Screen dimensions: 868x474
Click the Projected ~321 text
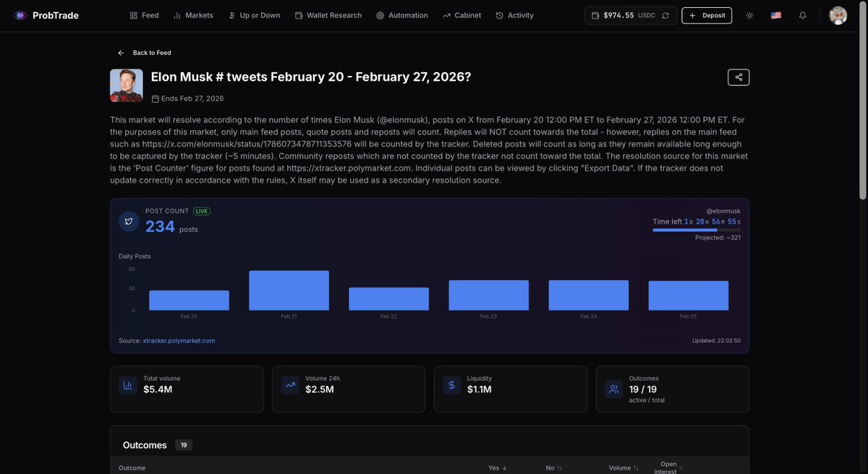pos(718,237)
